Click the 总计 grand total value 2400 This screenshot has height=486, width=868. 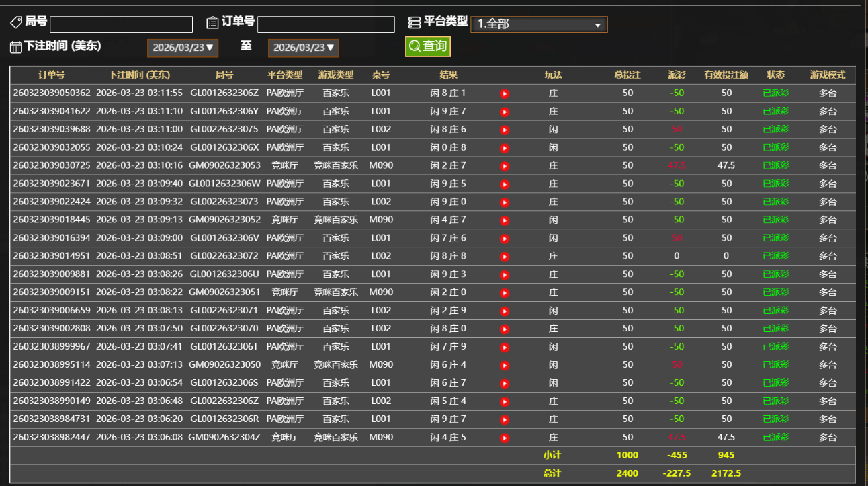coord(627,473)
